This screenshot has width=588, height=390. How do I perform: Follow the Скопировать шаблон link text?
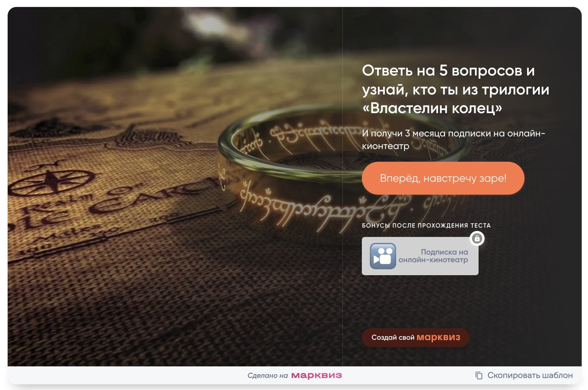(x=530, y=375)
